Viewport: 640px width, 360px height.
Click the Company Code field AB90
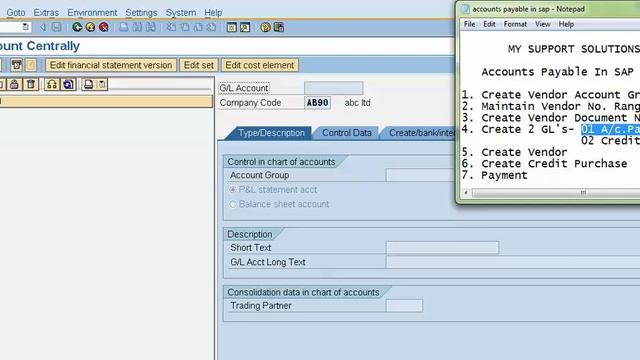(318, 103)
